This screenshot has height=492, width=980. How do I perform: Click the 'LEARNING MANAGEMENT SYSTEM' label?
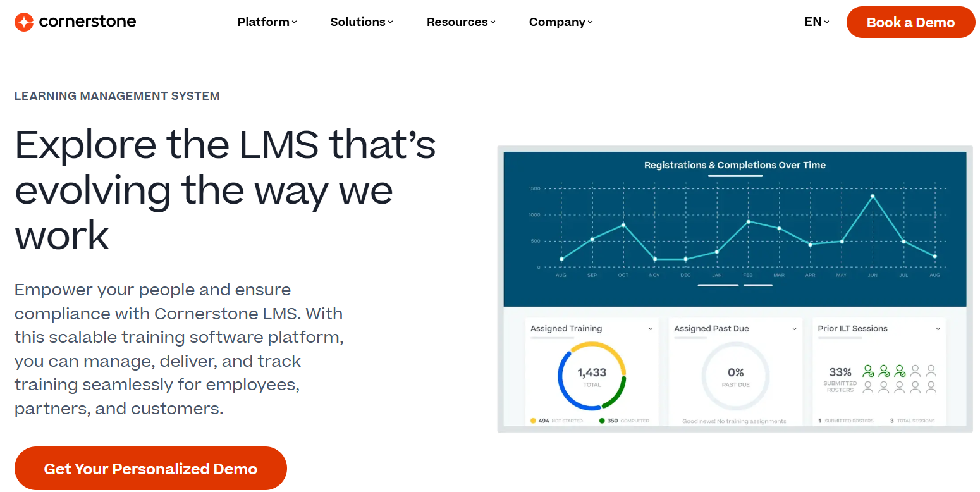point(117,96)
